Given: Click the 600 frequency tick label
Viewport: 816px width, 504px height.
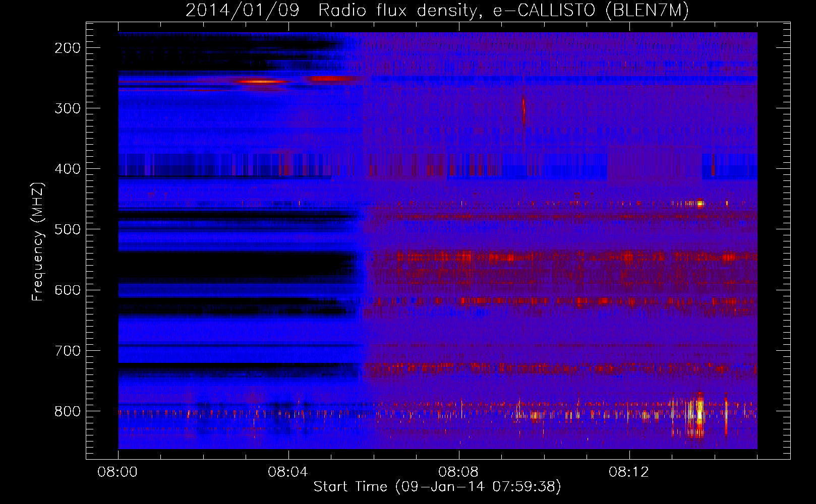Looking at the screenshot, I should [x=68, y=290].
